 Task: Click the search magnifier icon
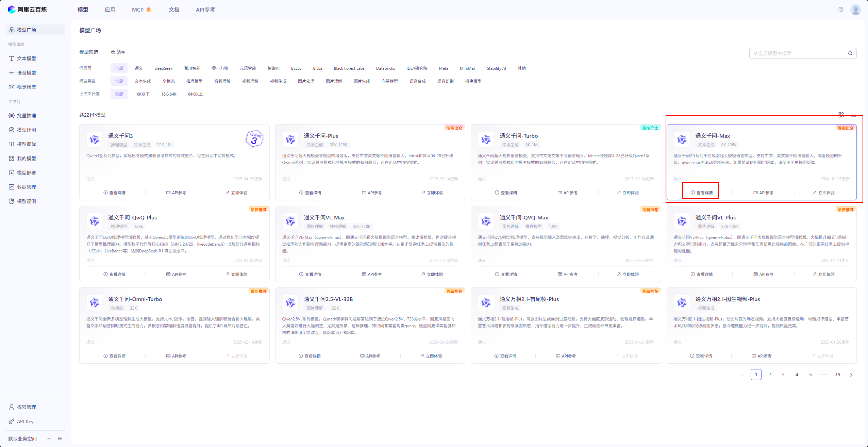tap(850, 53)
